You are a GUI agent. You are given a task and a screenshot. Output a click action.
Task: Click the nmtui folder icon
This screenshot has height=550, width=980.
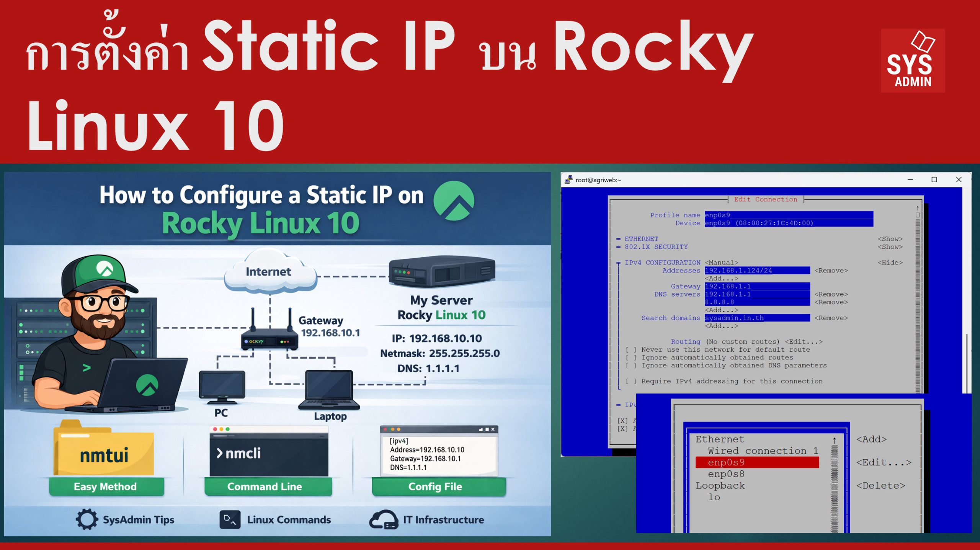coord(104,450)
